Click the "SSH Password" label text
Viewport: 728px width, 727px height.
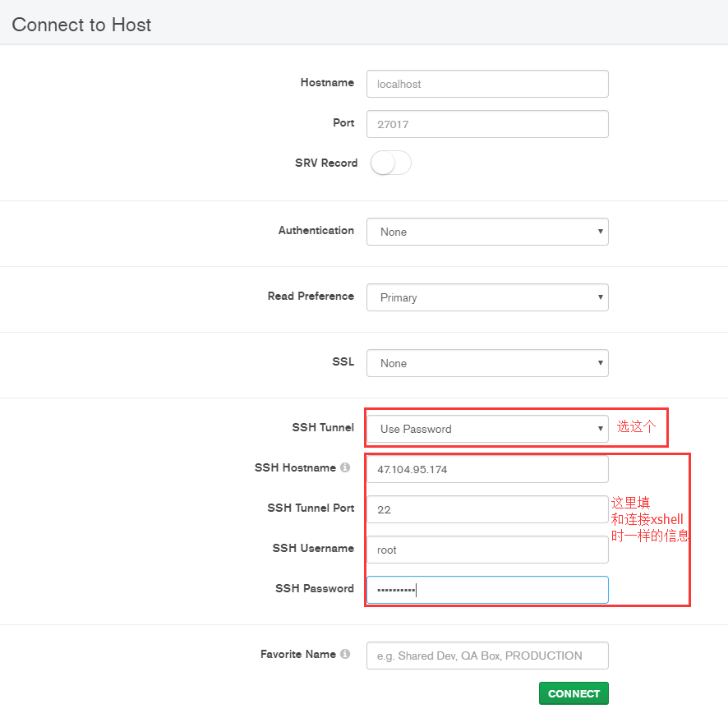[x=315, y=589]
